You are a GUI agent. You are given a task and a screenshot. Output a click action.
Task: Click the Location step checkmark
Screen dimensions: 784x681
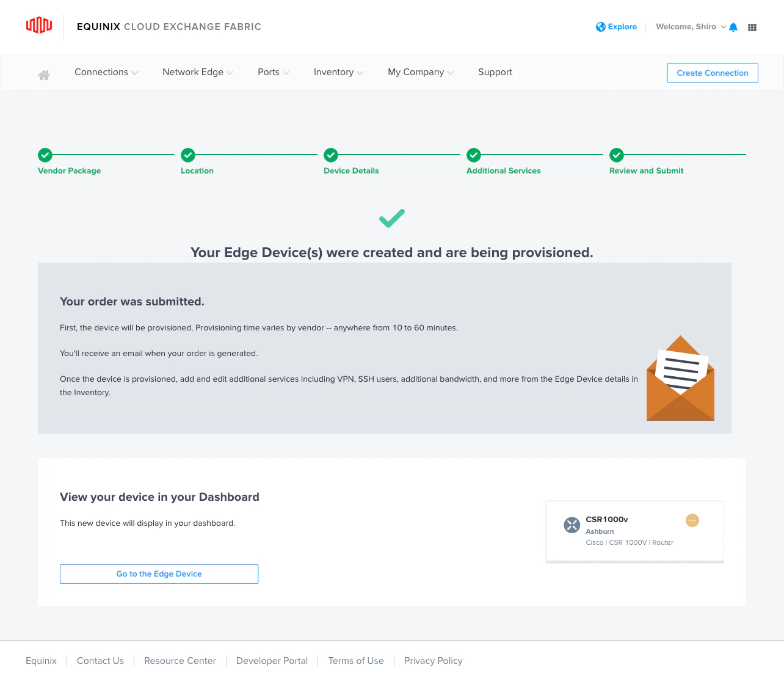pos(188,155)
